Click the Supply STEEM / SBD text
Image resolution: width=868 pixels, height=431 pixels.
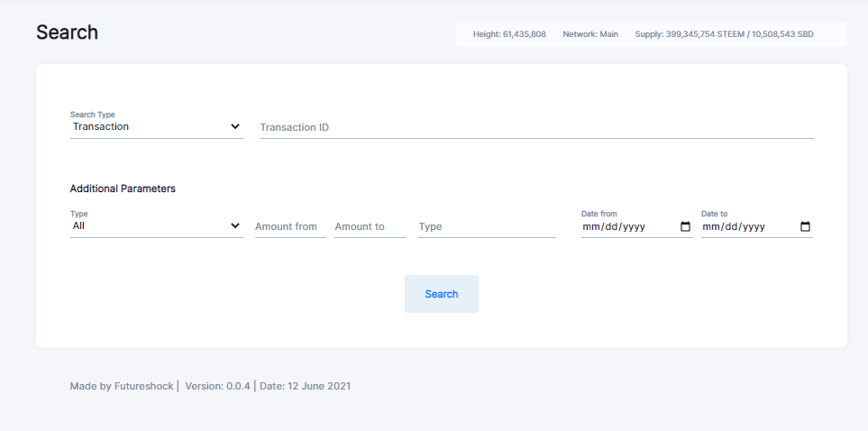click(x=724, y=34)
